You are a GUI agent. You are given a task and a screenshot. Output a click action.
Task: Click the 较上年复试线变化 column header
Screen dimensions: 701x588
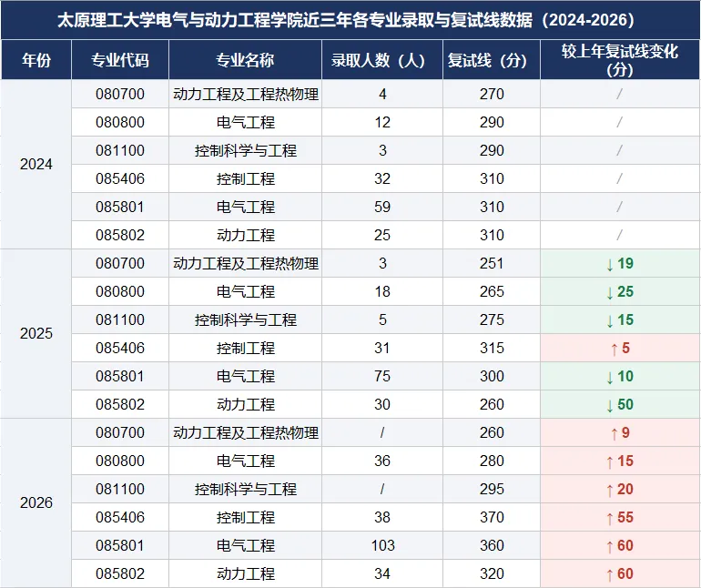coord(620,60)
